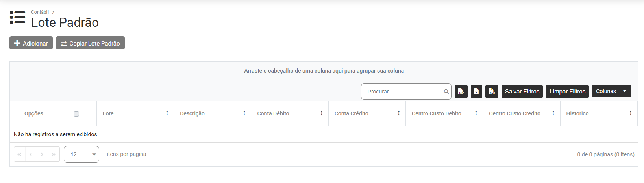Screen dimensions: 644x183
Task: Open the Conta Crédito column menu
Action: coord(399,113)
